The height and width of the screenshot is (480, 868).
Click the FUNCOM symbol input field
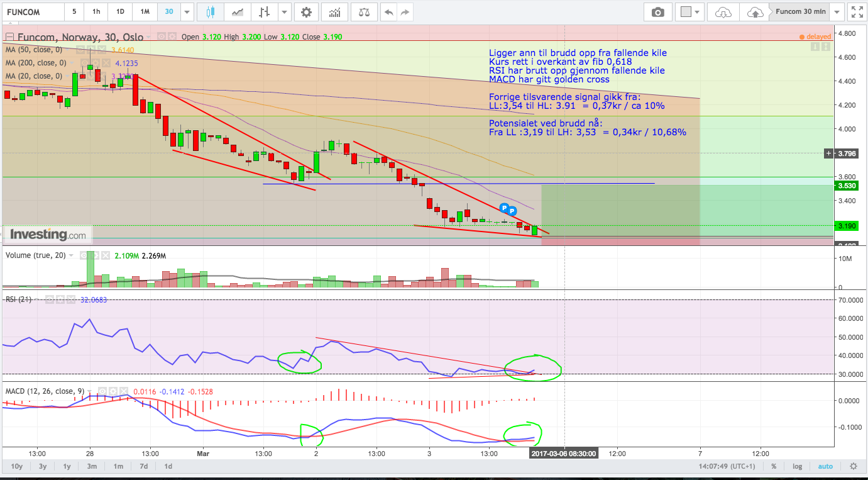tap(33, 12)
